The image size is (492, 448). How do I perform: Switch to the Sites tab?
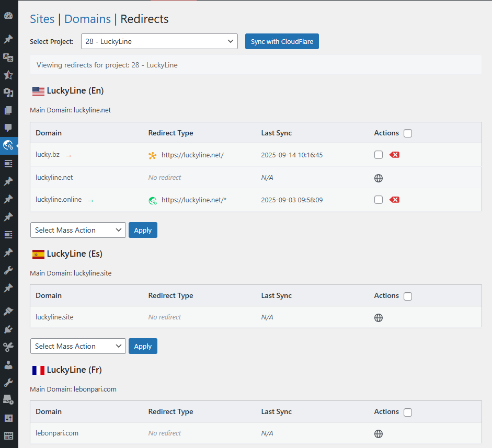pos(42,19)
